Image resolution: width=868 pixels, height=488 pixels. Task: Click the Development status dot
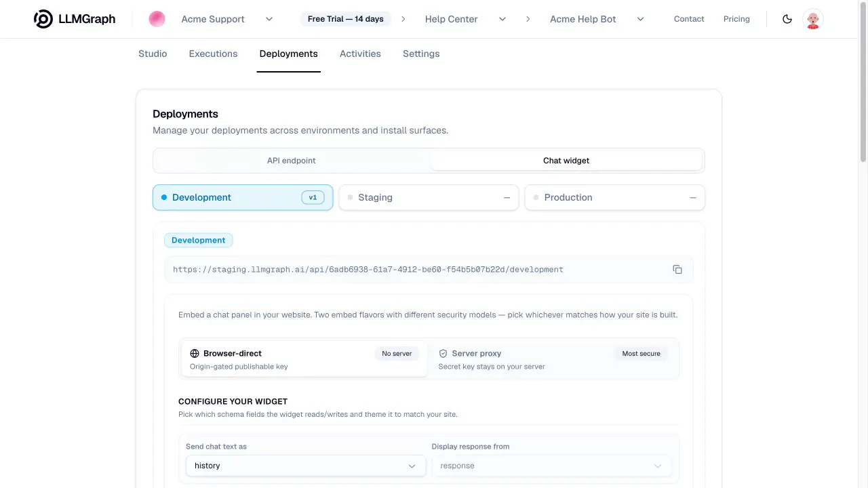(164, 197)
